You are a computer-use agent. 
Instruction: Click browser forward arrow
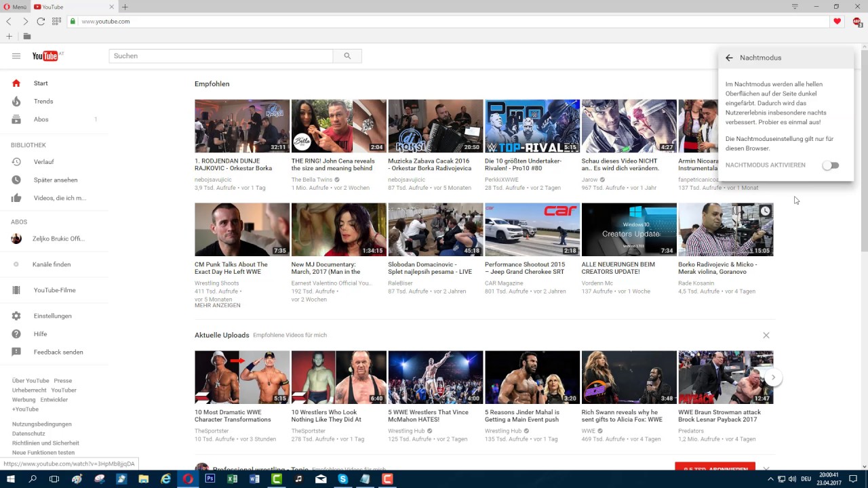point(25,22)
